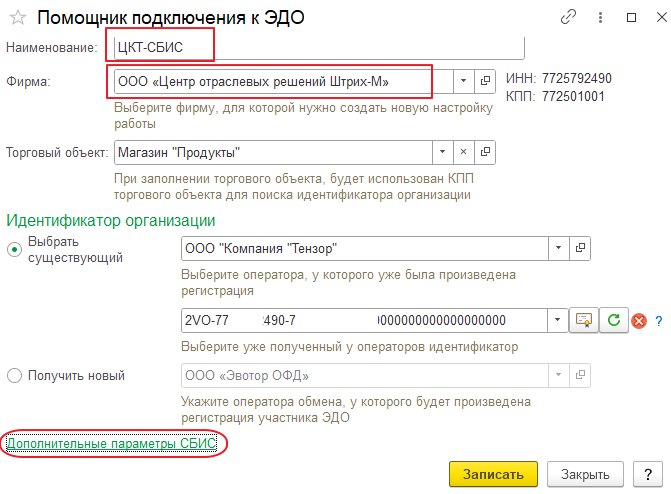
Task: Add form to favorites with star icon
Action: (x=18, y=18)
